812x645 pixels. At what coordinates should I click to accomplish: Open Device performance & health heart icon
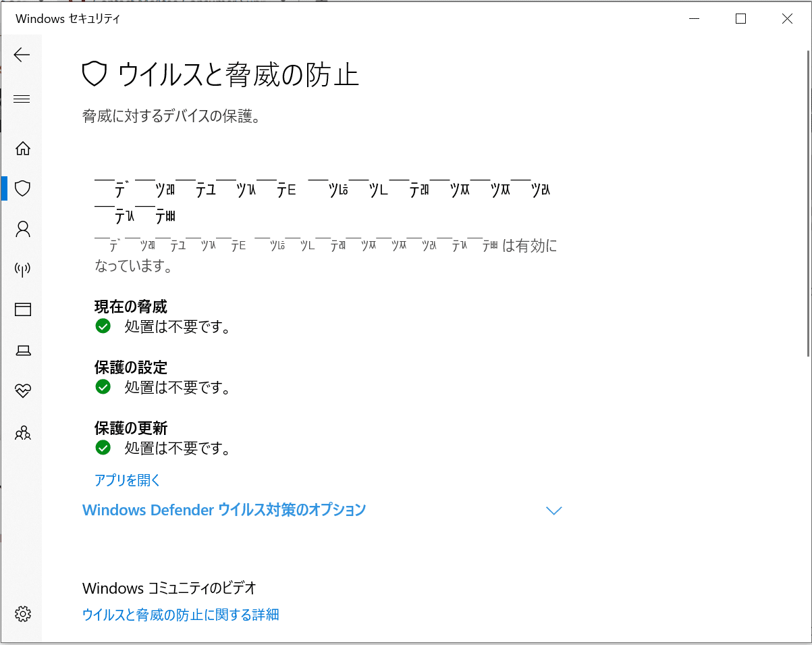click(x=23, y=391)
